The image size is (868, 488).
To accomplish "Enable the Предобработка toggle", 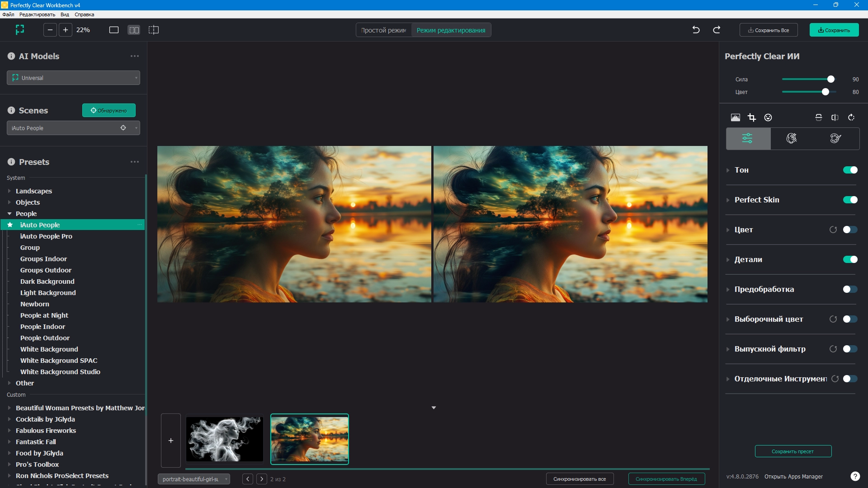I will 850,289.
